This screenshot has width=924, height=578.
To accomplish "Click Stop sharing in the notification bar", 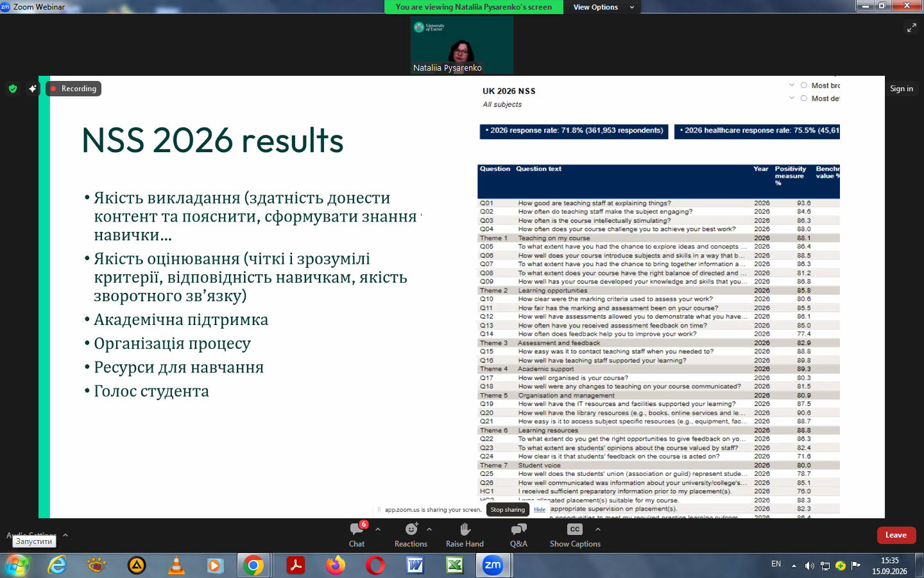I will [508, 510].
